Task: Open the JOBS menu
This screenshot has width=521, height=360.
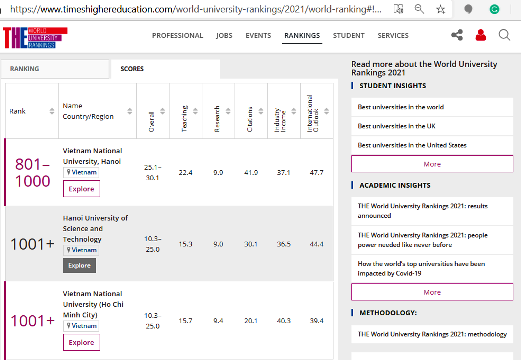Action: [224, 35]
